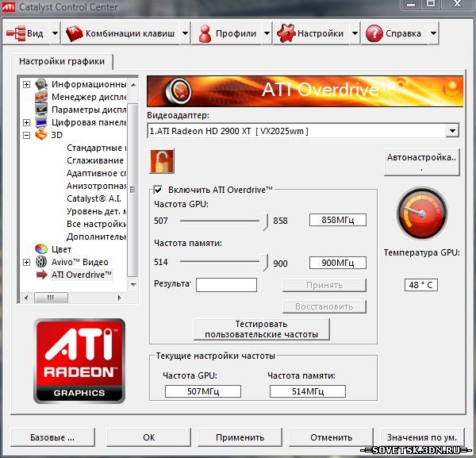Click the Значения по ум. button
The image size is (476, 458).
point(422,437)
